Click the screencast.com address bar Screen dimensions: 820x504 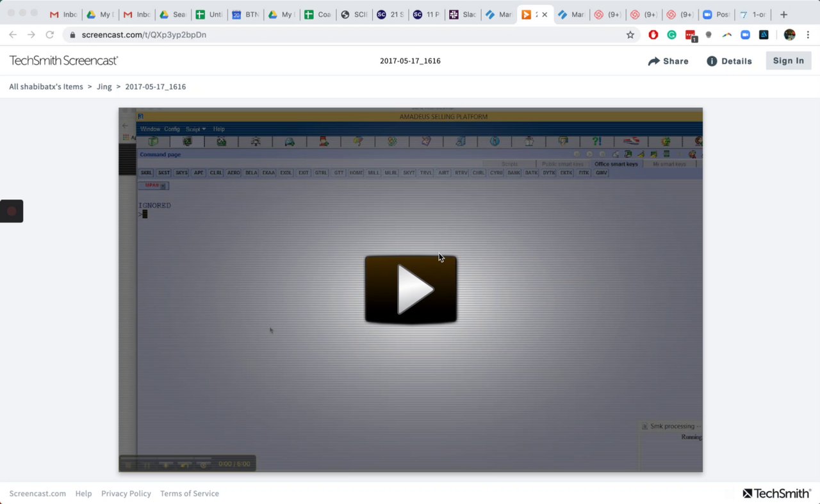coord(346,35)
